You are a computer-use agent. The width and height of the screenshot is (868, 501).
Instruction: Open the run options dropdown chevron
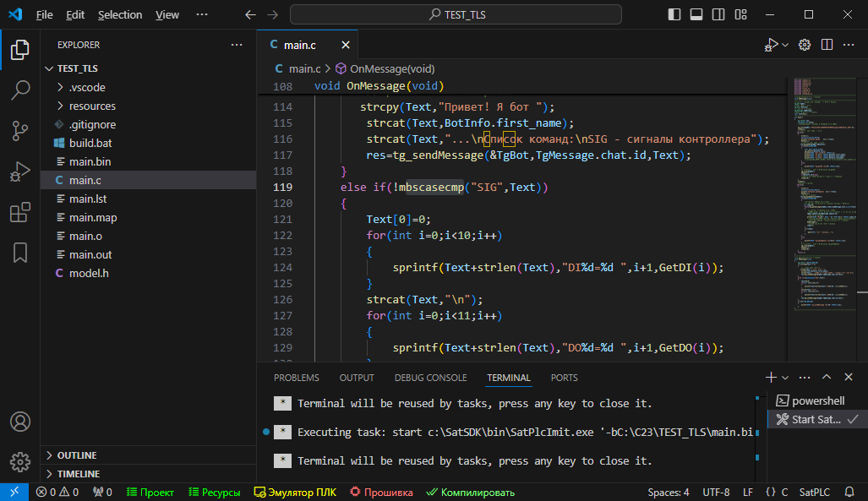[x=784, y=44]
